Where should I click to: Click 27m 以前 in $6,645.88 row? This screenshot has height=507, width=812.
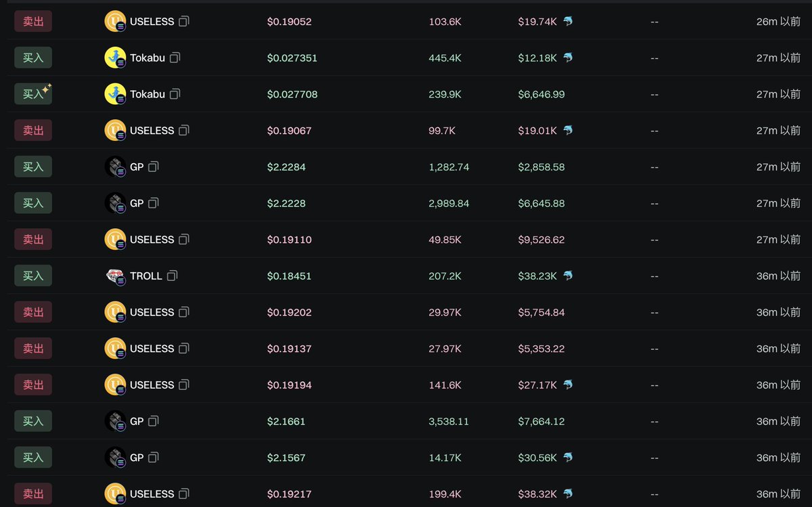point(778,203)
